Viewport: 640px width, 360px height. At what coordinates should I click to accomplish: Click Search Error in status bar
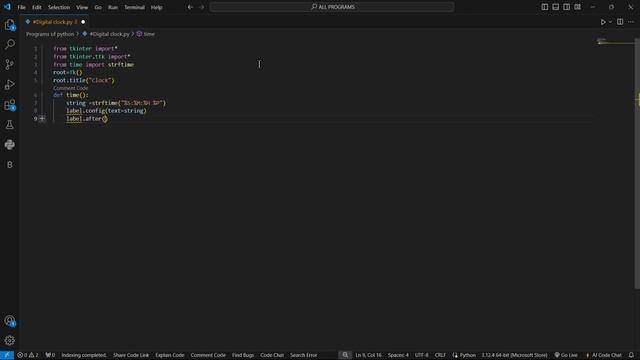pyautogui.click(x=304, y=355)
